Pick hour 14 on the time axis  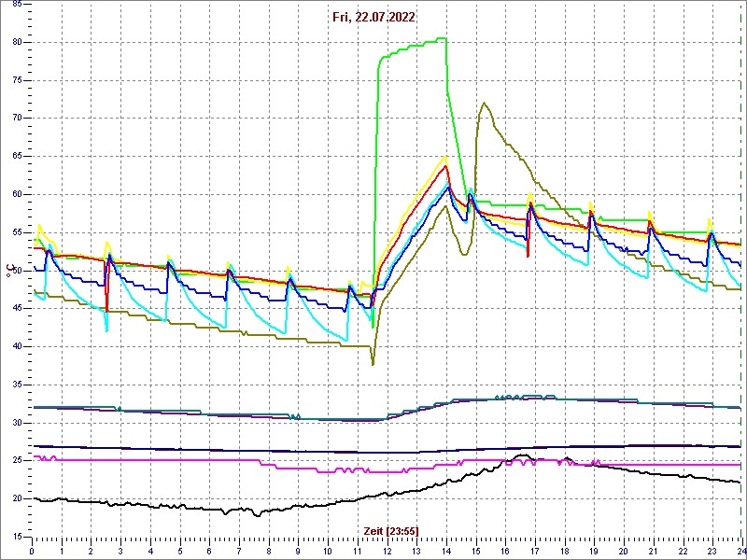coord(446,552)
